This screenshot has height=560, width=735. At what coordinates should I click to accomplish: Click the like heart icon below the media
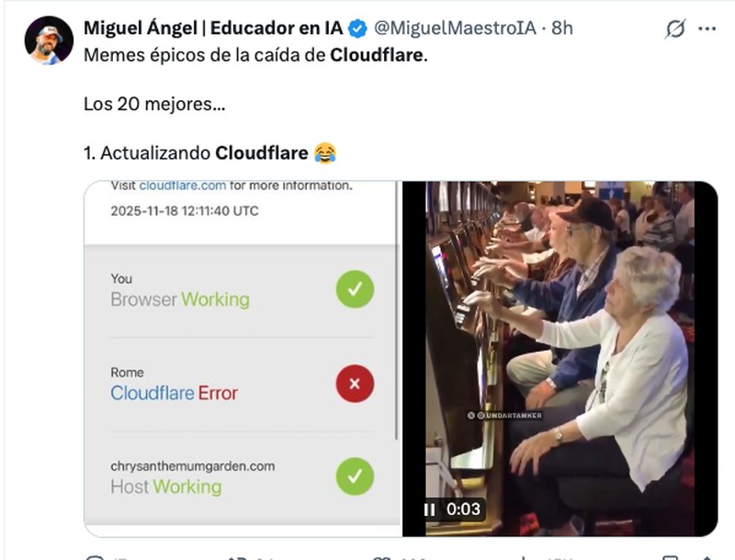tap(382, 557)
